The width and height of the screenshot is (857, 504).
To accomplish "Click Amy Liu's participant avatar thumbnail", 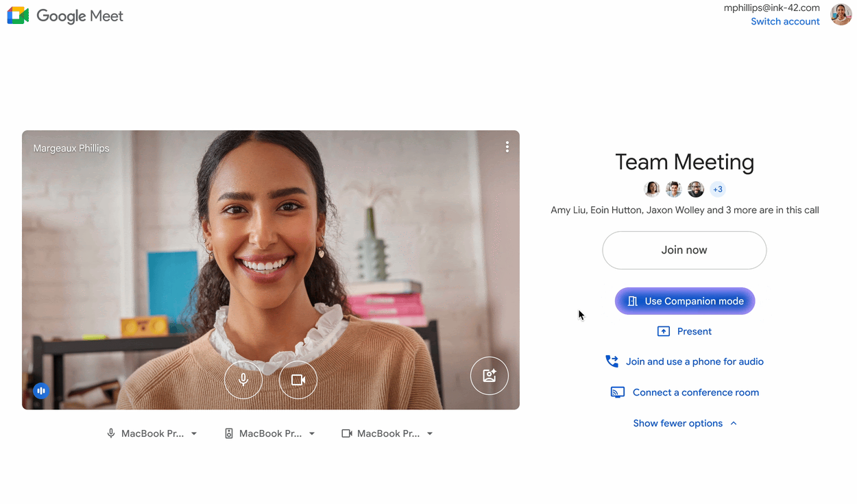I will point(652,189).
